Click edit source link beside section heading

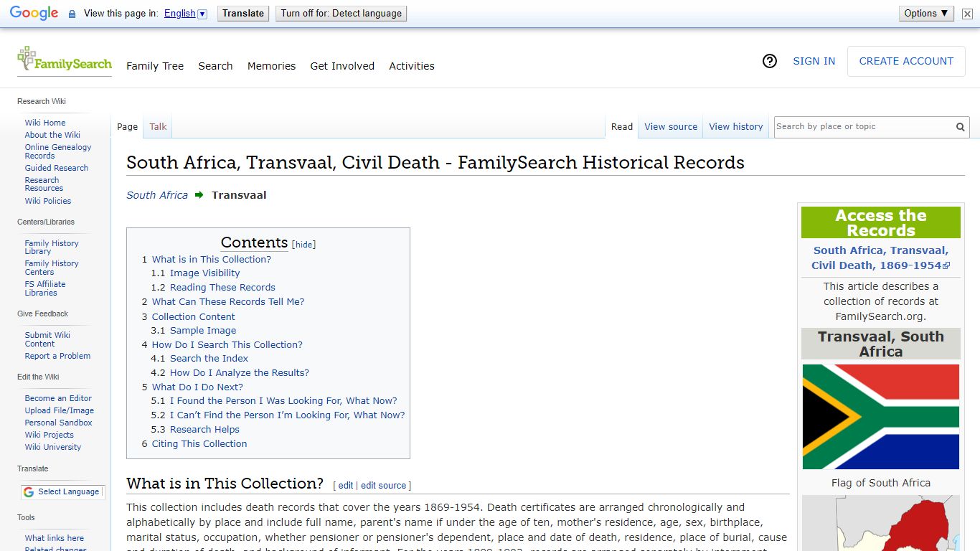(x=383, y=486)
